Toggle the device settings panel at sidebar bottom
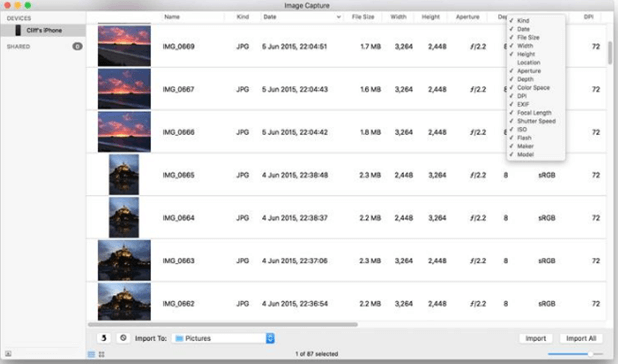 point(8,354)
